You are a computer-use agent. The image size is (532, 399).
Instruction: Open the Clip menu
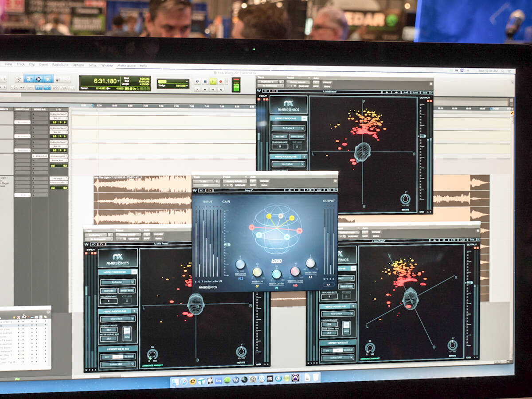tap(32, 64)
